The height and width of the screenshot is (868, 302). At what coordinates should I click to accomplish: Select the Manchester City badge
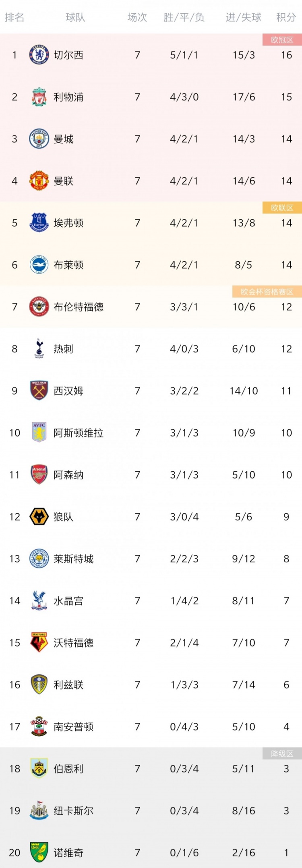point(39,139)
